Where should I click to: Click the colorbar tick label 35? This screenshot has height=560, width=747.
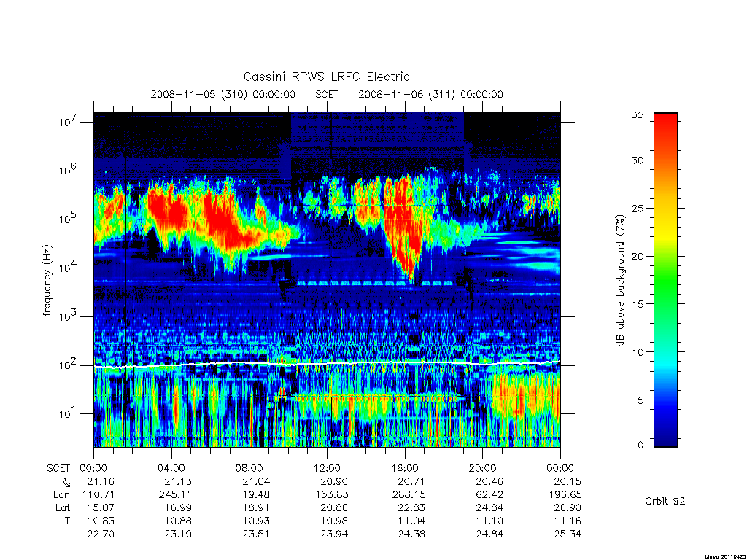pos(637,114)
